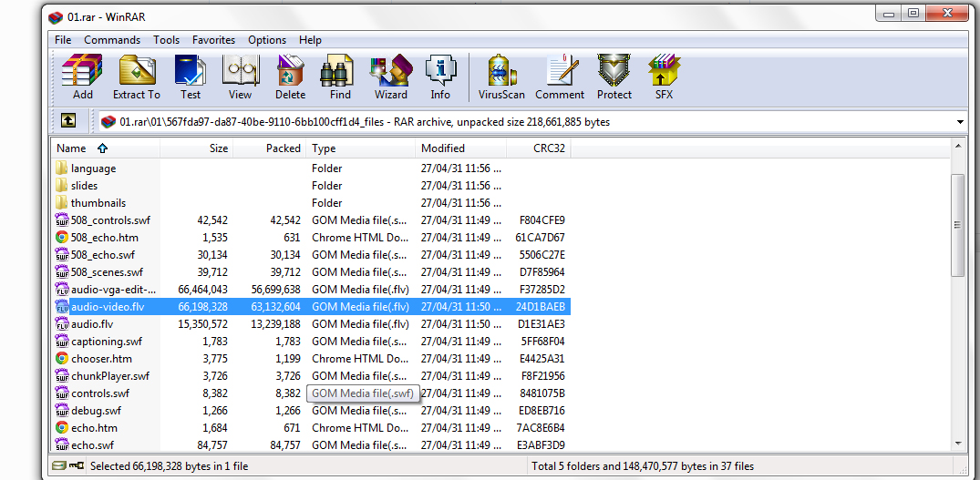Open the Comment tool
Screen dimensions: 980x480
[560, 77]
